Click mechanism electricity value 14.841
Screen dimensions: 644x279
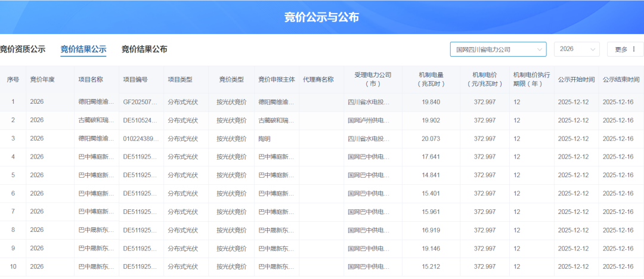click(x=431, y=175)
